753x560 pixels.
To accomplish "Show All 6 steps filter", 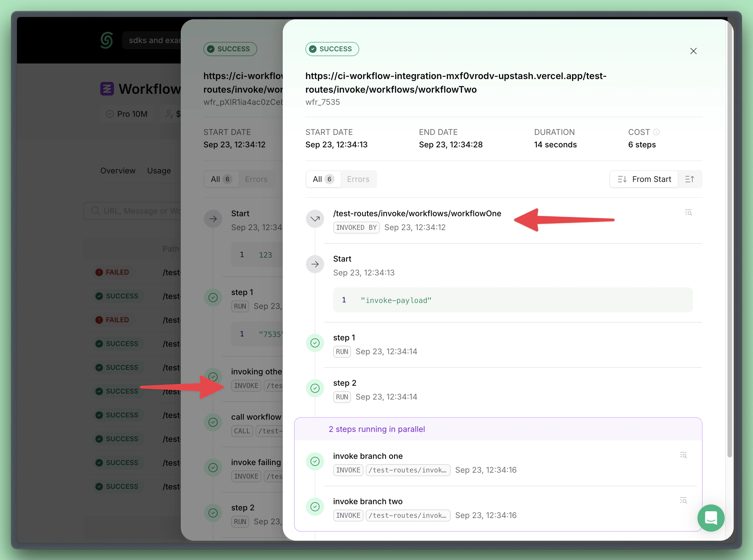I will 323,179.
